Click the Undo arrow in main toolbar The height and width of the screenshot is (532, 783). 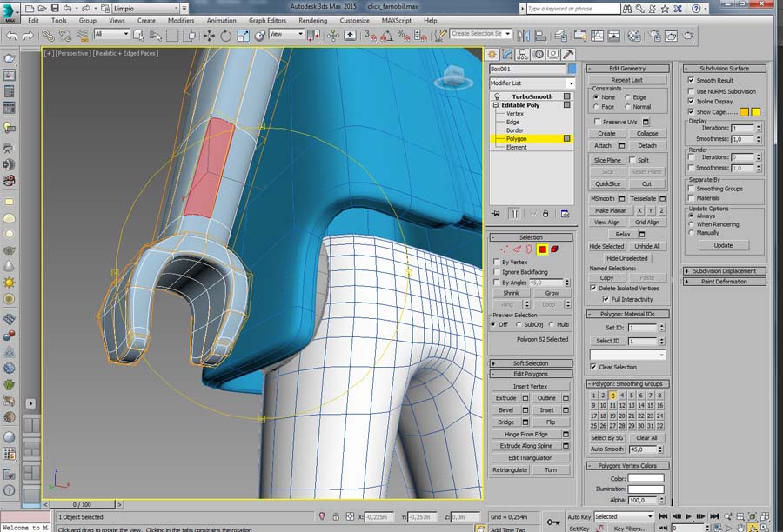click(x=11, y=36)
